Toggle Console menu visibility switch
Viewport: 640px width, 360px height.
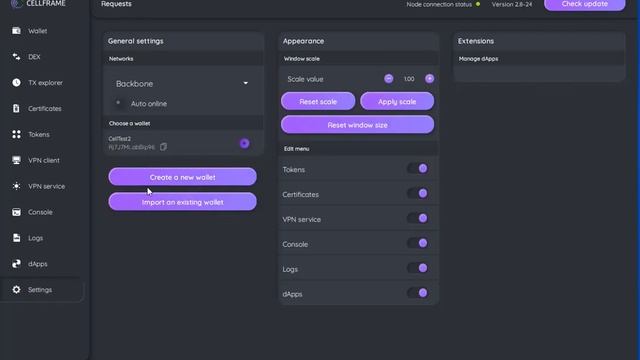click(417, 243)
